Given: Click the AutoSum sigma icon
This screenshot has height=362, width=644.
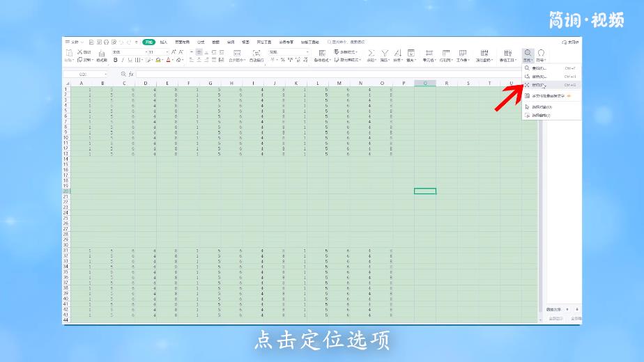Looking at the screenshot, I should [x=371, y=53].
